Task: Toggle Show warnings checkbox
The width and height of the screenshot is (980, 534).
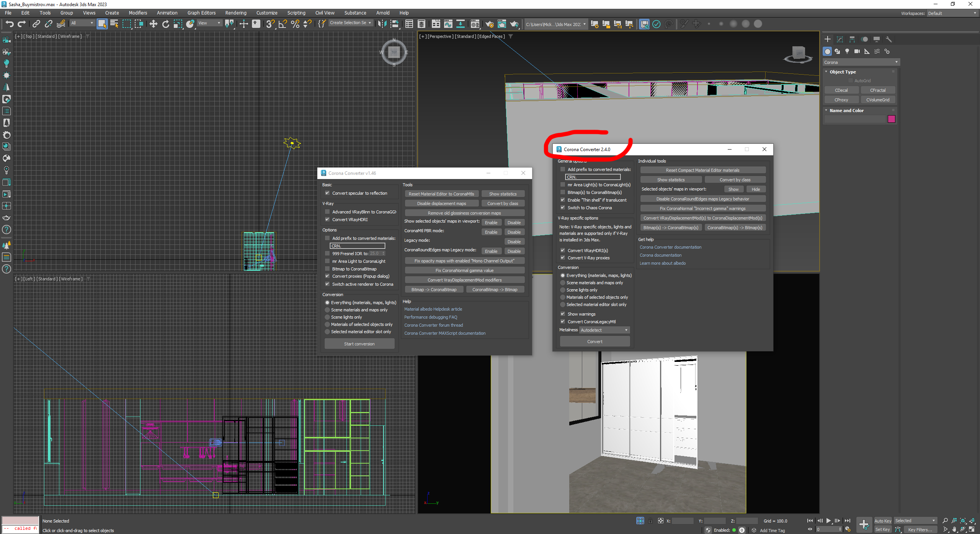Action: [x=563, y=314]
